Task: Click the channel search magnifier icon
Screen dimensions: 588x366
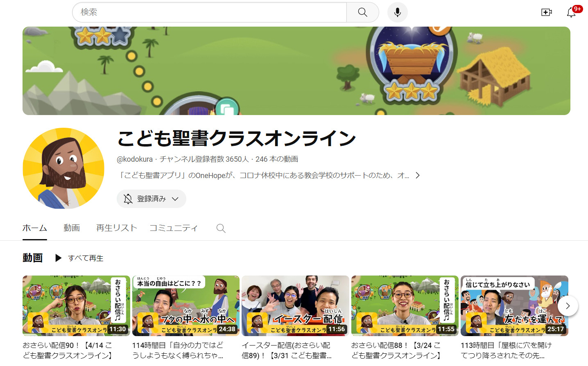Action: 221,228
